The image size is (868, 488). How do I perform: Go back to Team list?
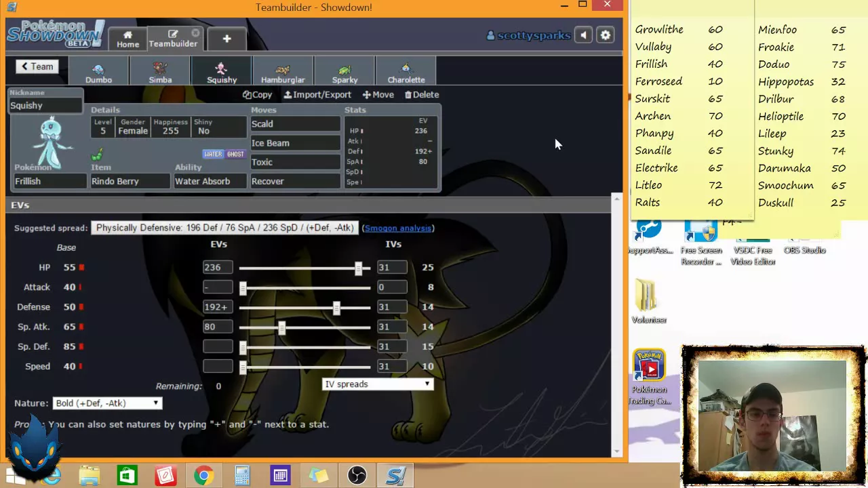tap(37, 66)
